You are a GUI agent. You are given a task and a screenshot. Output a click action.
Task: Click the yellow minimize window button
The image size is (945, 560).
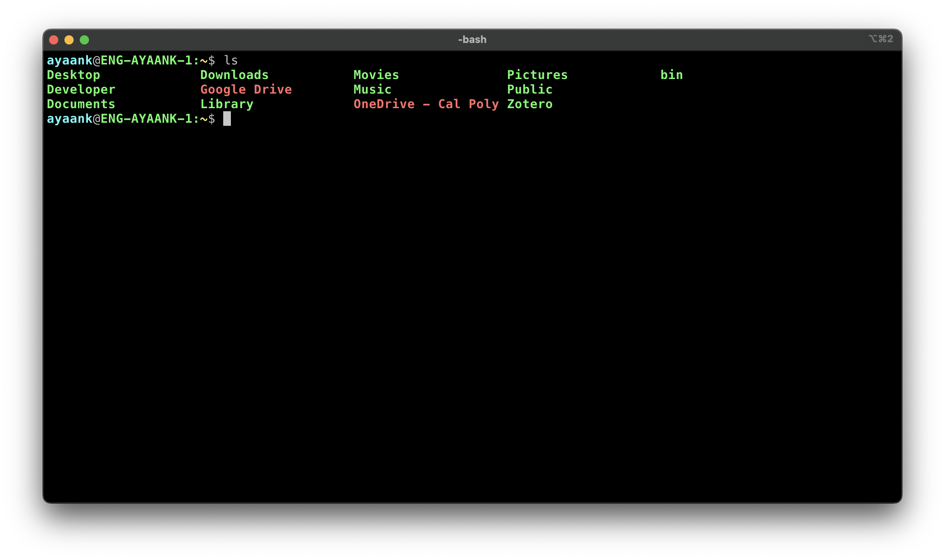[x=69, y=40]
